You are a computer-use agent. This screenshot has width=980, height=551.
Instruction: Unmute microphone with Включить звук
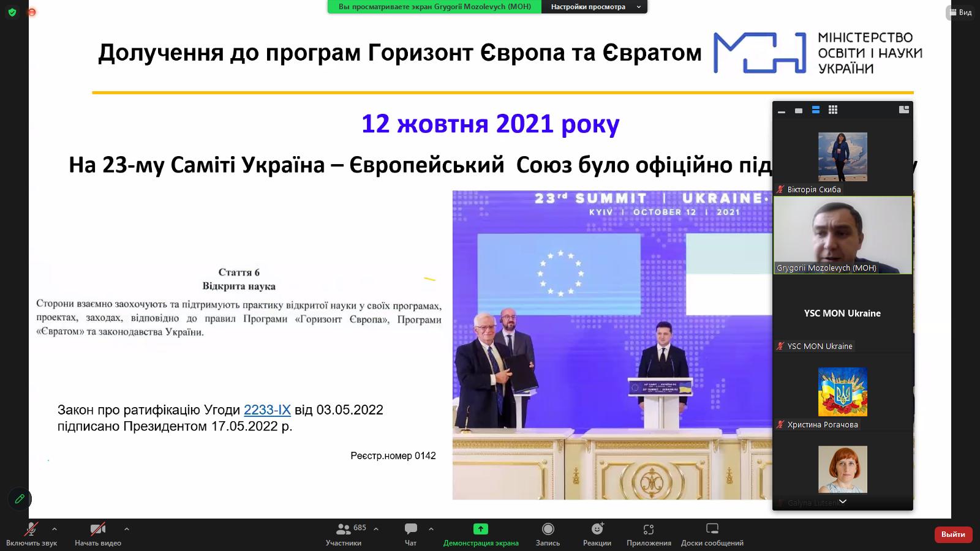[31, 534]
